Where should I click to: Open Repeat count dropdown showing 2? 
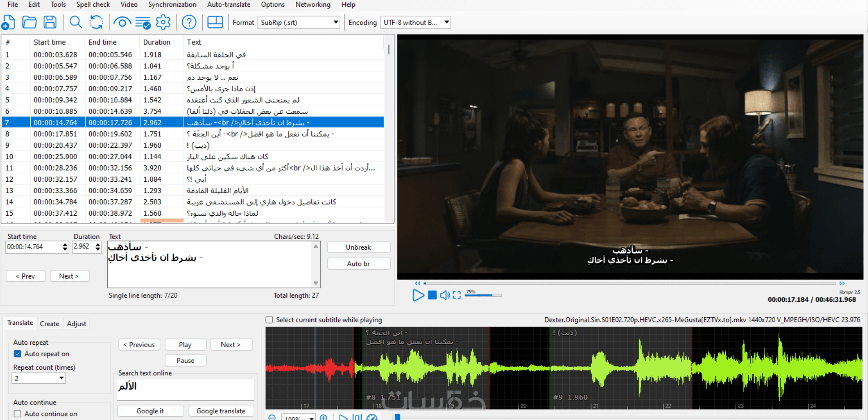(38, 378)
